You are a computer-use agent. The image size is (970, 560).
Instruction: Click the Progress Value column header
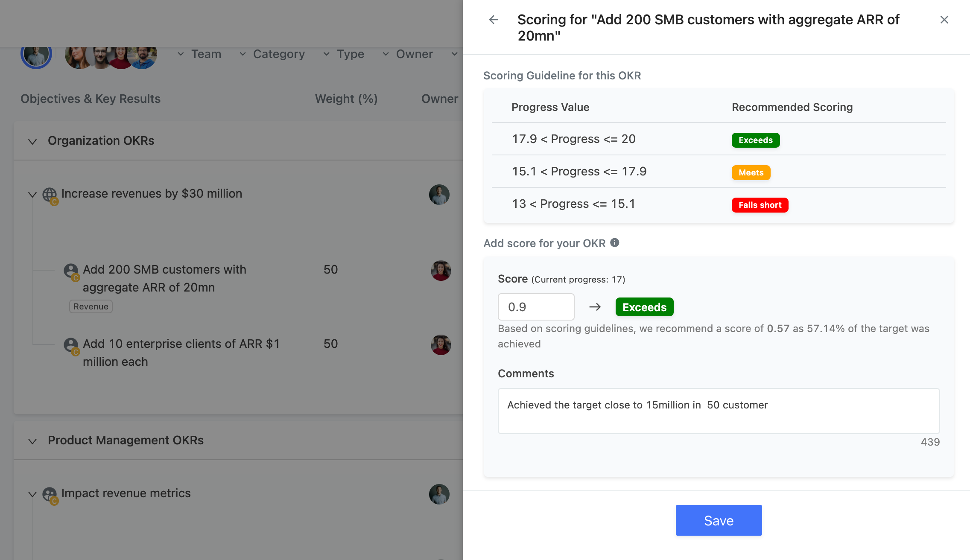(550, 107)
